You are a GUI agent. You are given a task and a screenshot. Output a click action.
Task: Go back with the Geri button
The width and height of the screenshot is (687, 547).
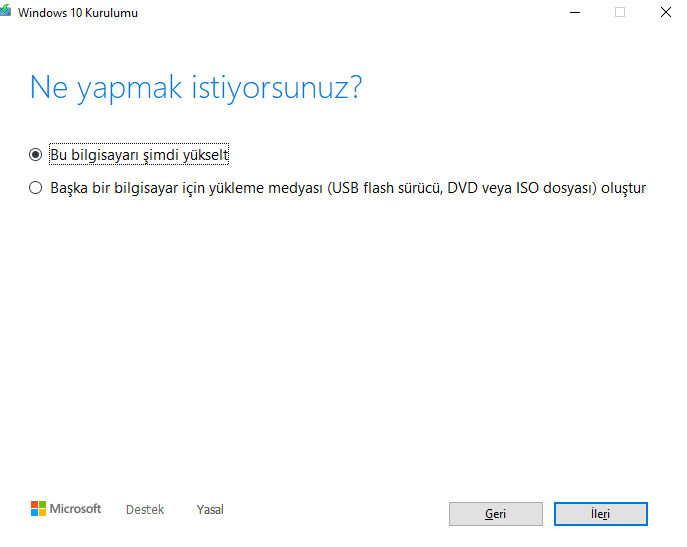tap(496, 514)
